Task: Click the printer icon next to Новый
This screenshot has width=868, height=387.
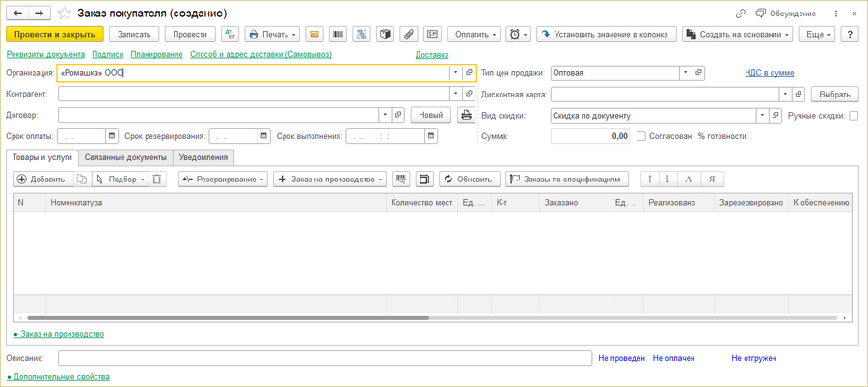Action: point(466,115)
